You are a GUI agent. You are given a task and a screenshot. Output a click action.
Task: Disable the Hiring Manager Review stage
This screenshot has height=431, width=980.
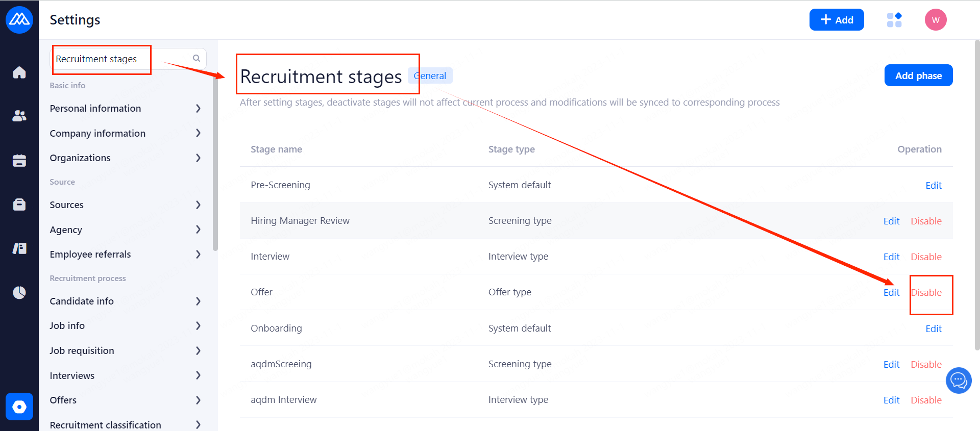tap(926, 221)
